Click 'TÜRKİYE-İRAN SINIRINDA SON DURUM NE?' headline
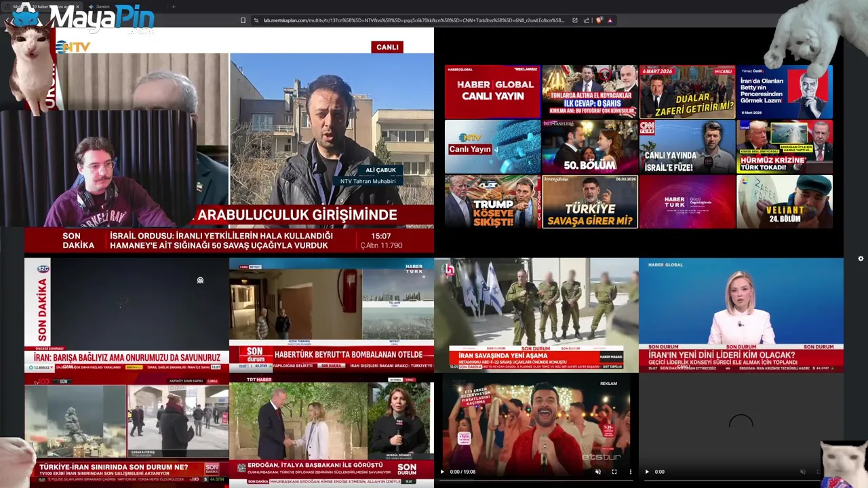868x488 pixels. (x=113, y=467)
